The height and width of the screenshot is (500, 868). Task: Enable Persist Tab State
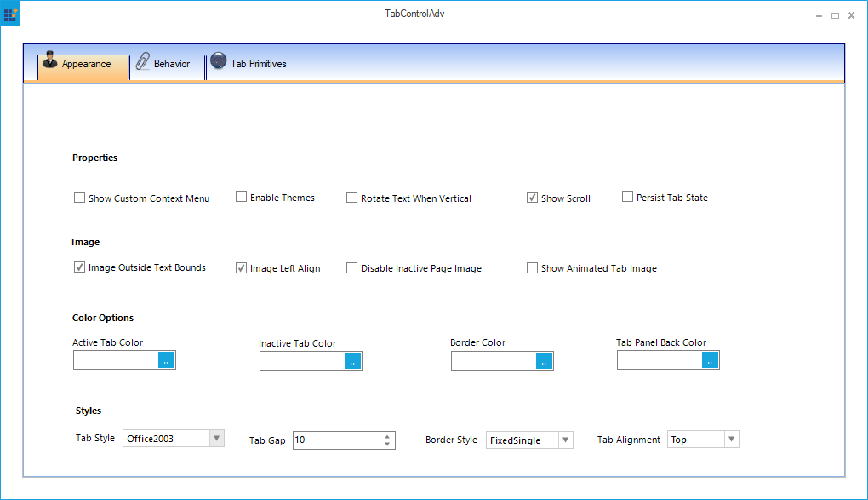tap(627, 196)
